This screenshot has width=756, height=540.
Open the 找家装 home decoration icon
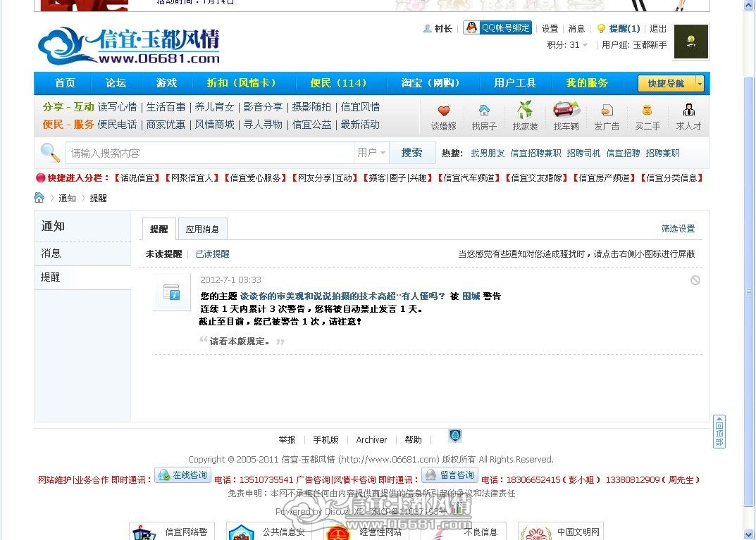(525, 109)
